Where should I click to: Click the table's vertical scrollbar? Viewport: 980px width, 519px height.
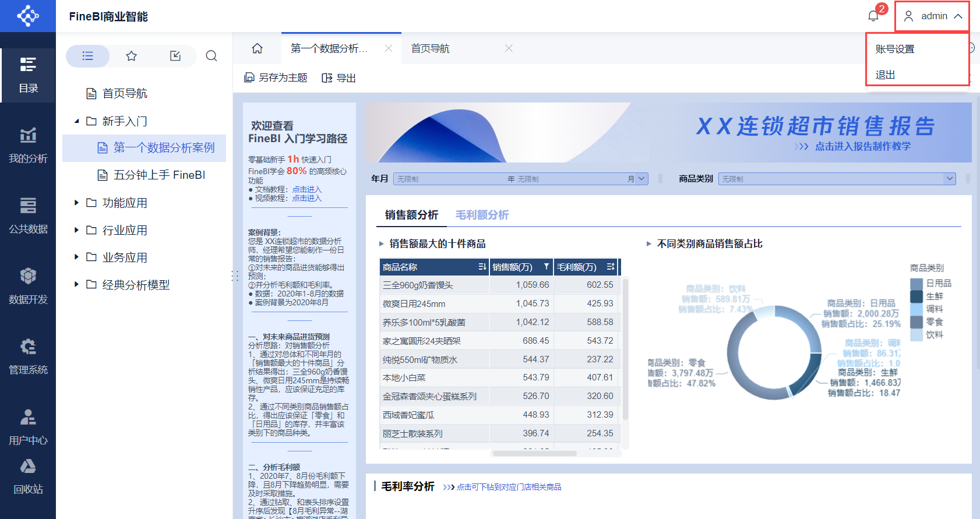[x=625, y=349]
